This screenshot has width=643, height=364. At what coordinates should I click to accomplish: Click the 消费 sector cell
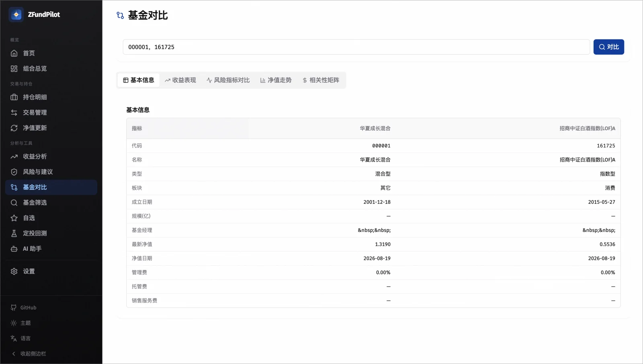610,188
